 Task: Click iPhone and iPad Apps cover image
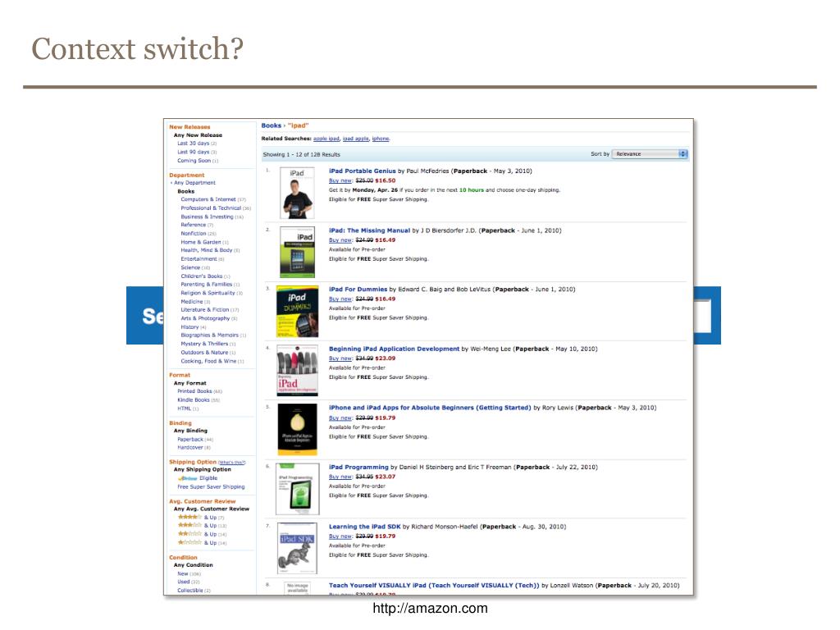click(297, 430)
